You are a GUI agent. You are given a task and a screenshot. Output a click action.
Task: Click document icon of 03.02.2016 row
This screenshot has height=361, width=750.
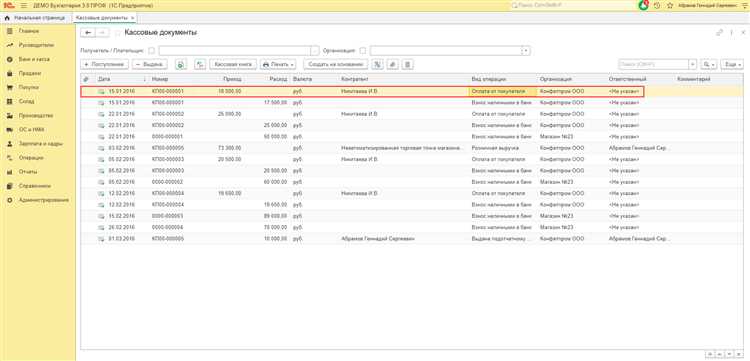pyautogui.click(x=101, y=148)
